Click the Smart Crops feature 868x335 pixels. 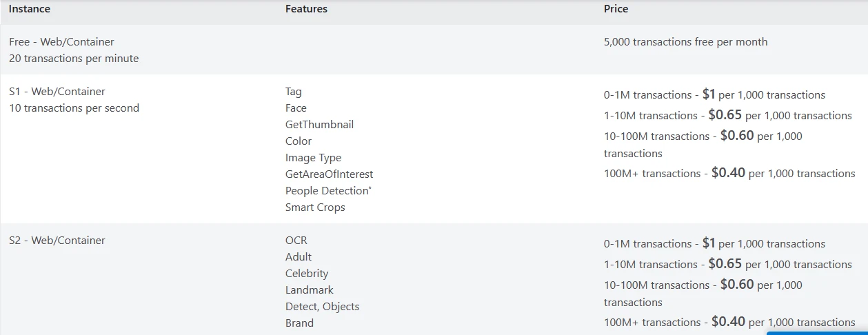pyautogui.click(x=315, y=207)
